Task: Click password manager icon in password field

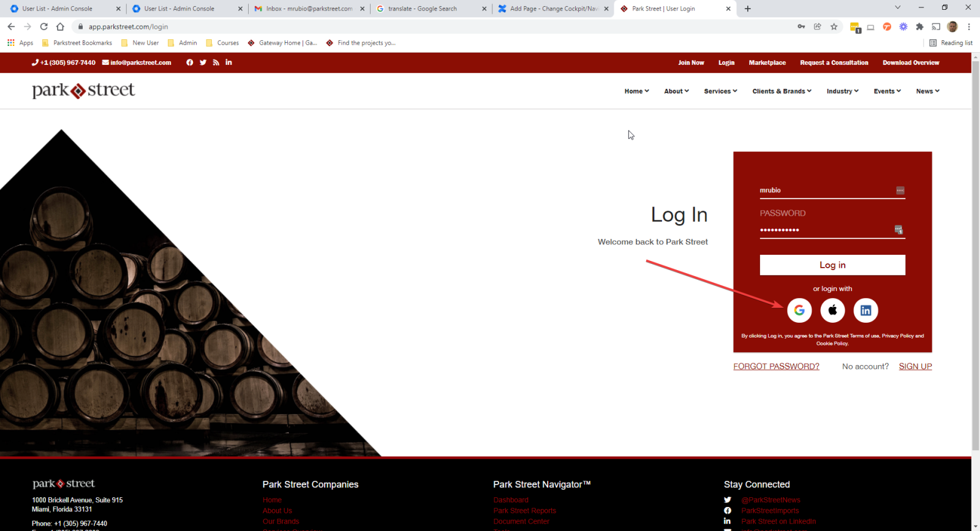Action: tap(899, 230)
